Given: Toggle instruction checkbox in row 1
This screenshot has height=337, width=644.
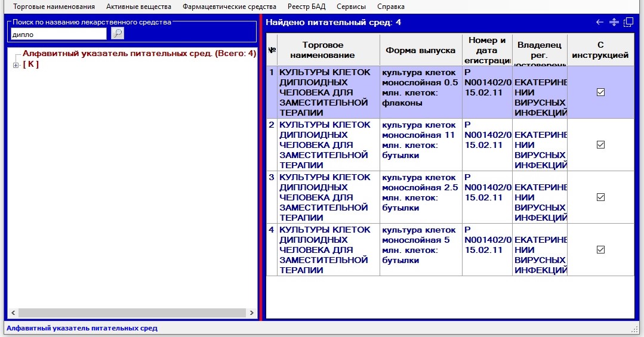Looking at the screenshot, I should pos(600,92).
